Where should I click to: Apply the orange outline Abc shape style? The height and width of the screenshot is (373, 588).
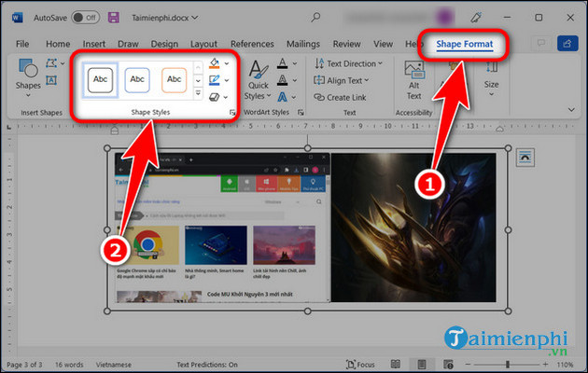(x=174, y=80)
